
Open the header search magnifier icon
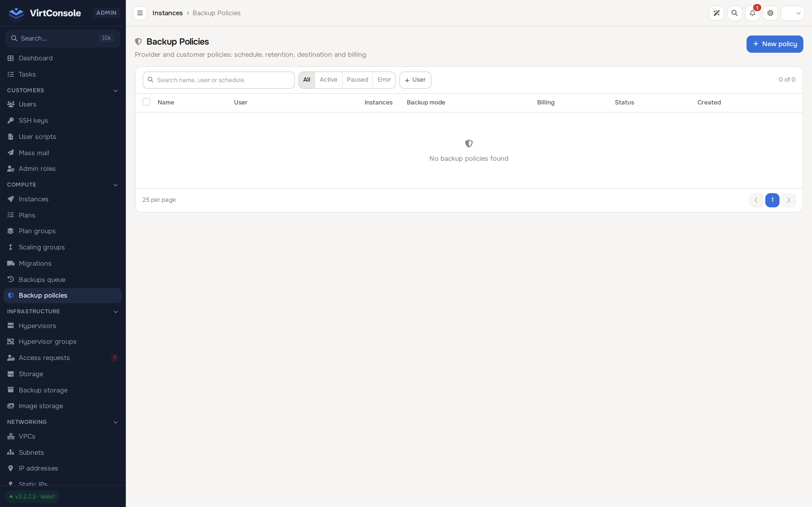coord(735,13)
